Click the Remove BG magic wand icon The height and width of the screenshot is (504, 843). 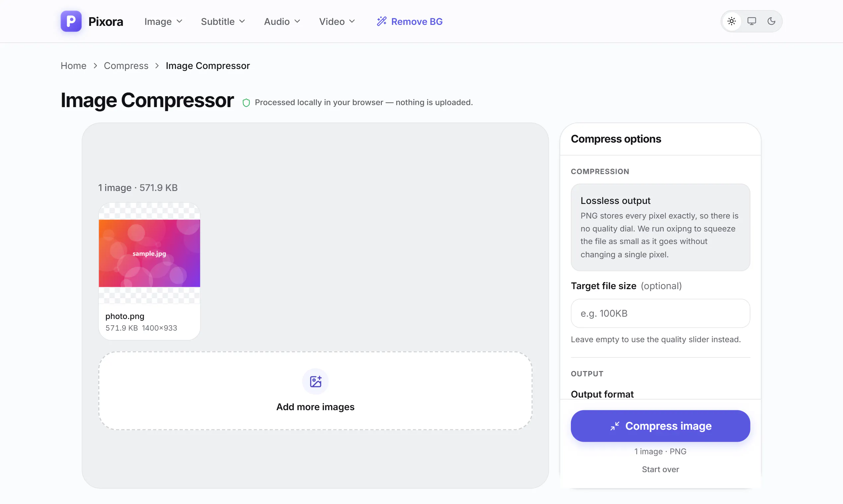pyautogui.click(x=382, y=22)
